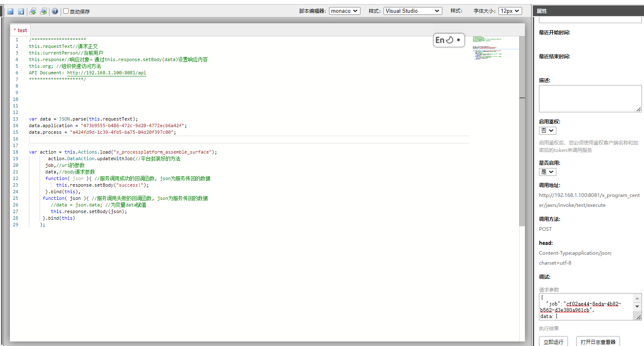644x346 pixels.
Task: Open help via the question mark icon
Action: (55, 12)
